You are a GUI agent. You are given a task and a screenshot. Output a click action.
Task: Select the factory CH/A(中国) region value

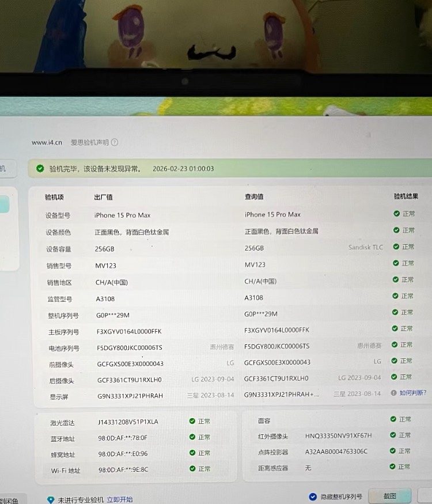pos(112,282)
